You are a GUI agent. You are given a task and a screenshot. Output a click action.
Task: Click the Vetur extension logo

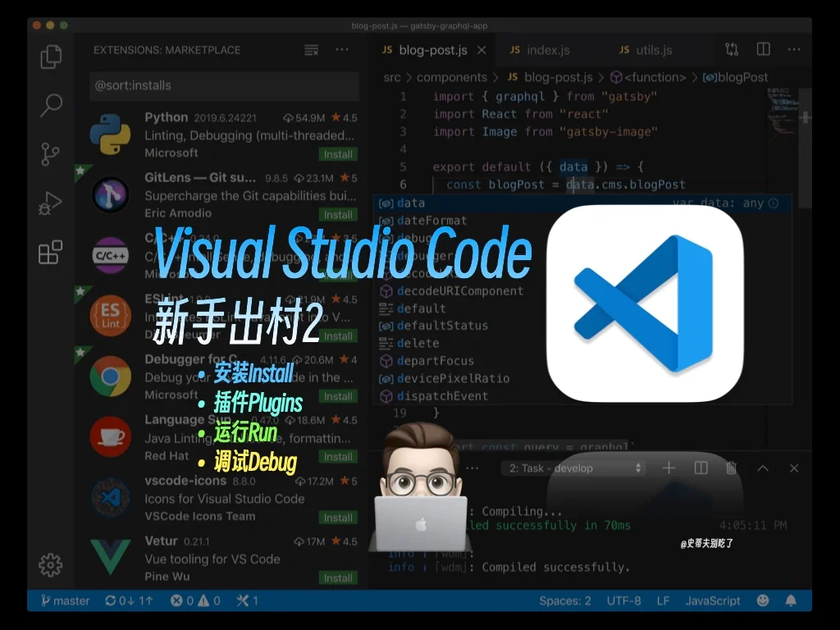pyautogui.click(x=111, y=557)
